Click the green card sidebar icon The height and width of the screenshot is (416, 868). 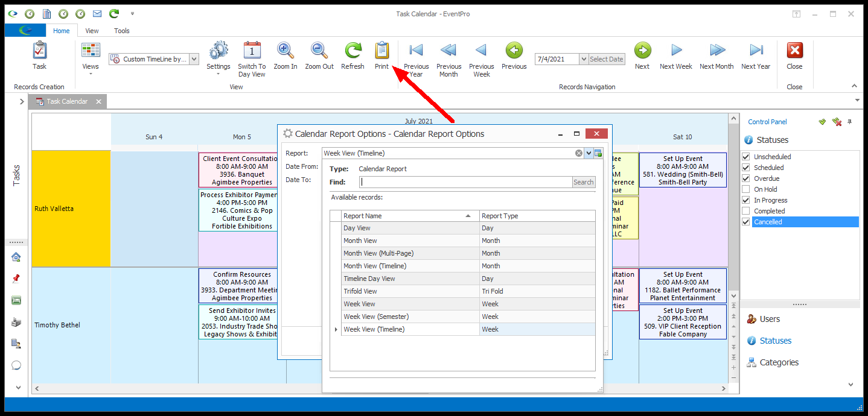click(x=16, y=300)
